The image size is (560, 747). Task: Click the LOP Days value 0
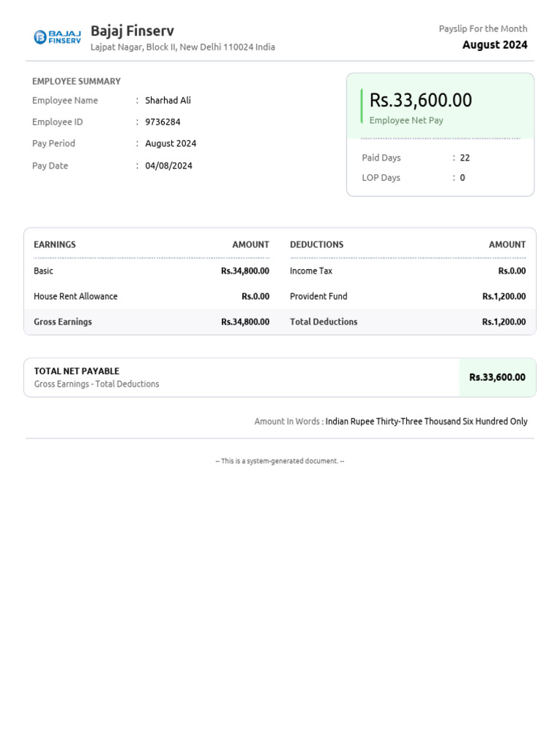click(462, 178)
